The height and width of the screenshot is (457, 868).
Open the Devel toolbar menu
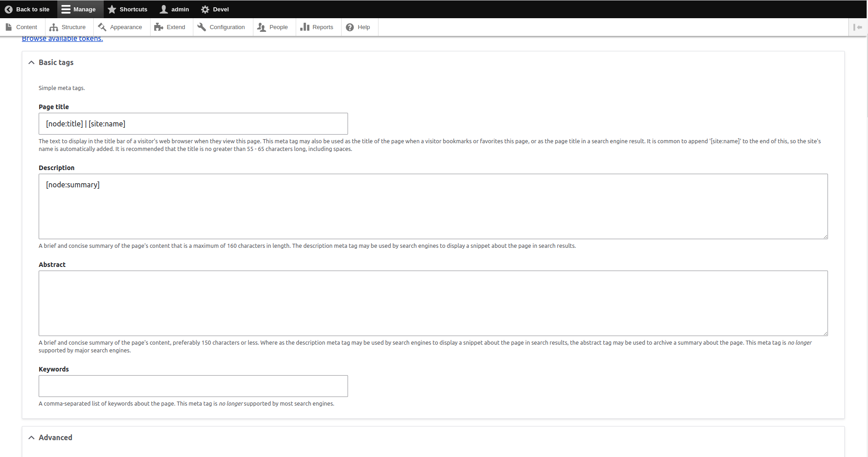(215, 10)
